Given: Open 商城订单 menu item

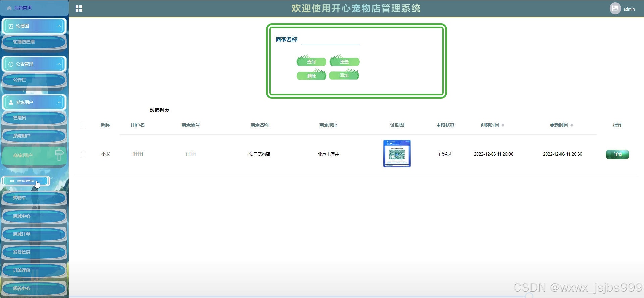Looking at the screenshot, I should (34, 234).
